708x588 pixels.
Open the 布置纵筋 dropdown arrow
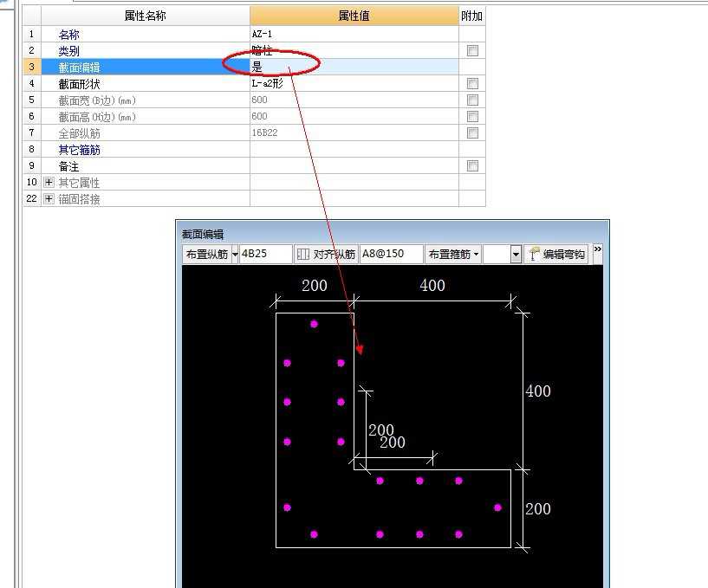[x=235, y=255]
